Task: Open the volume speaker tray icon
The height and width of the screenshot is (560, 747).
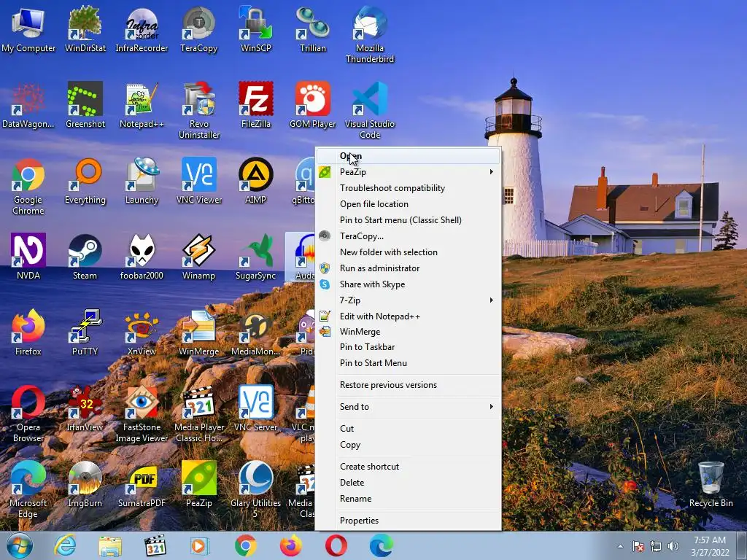Action: point(673,546)
